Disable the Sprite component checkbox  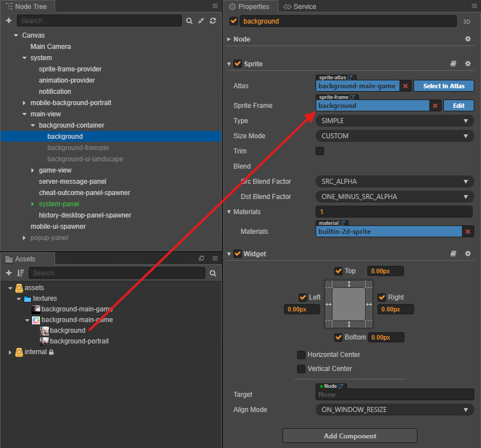click(237, 64)
